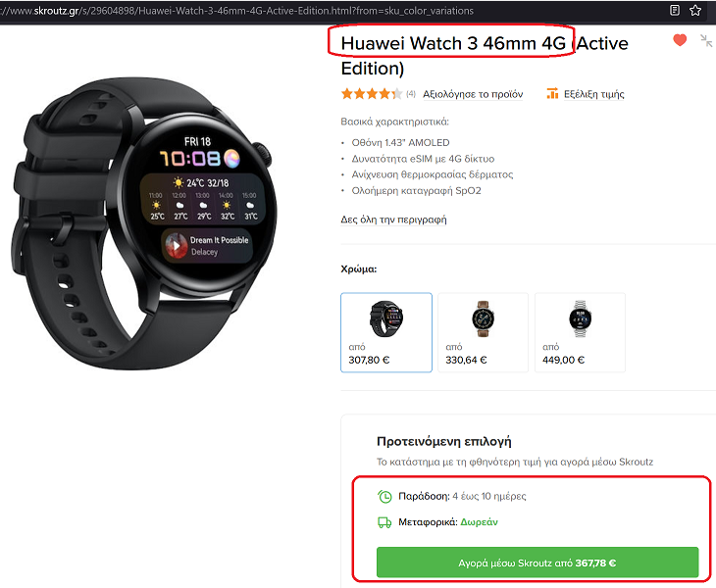The height and width of the screenshot is (588, 716).
Task: Select brown leather strap variant 330,64 €
Action: [483, 332]
